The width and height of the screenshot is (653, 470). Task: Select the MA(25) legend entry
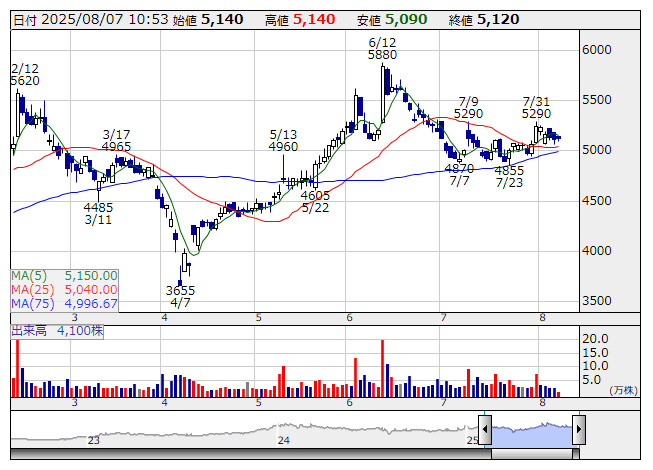point(65,289)
